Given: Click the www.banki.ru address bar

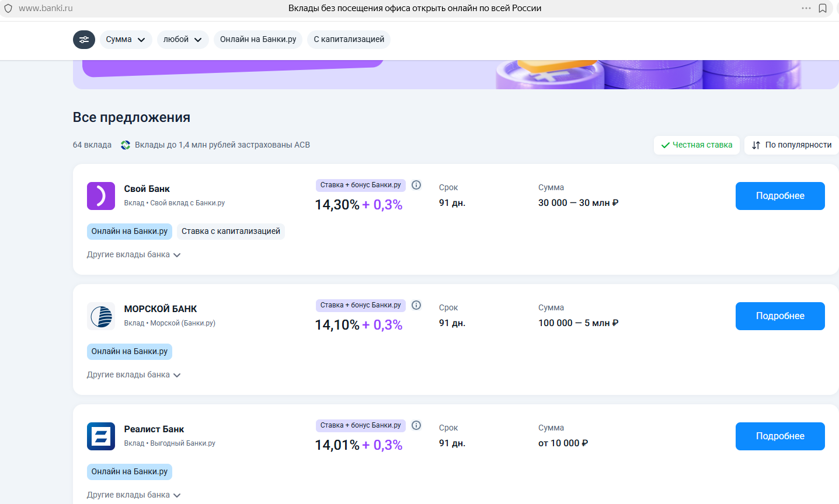Looking at the screenshot, I should 46,8.
